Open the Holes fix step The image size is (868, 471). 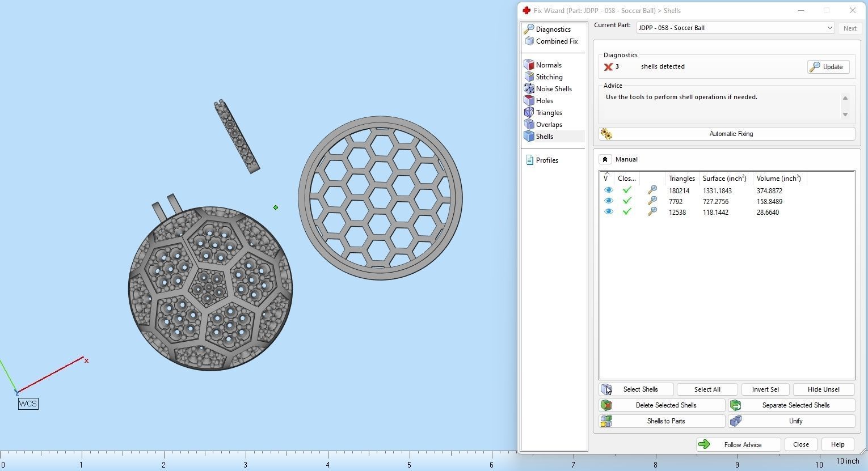[x=545, y=101]
